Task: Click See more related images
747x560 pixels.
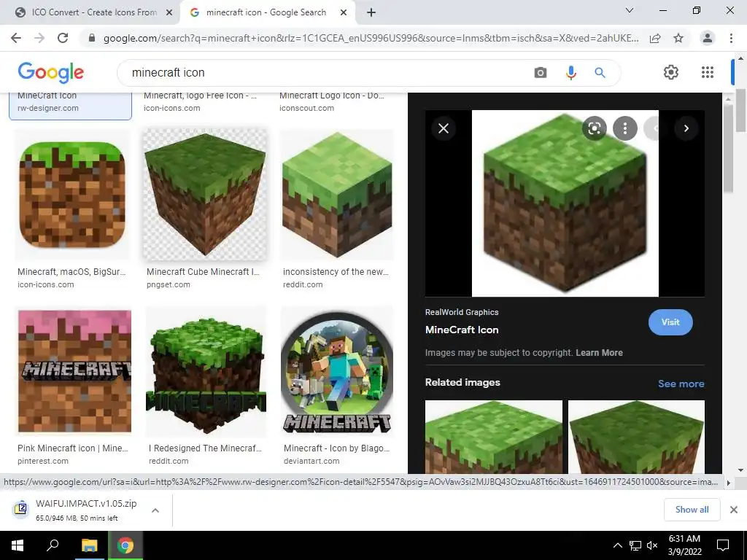Action: pyautogui.click(x=681, y=384)
